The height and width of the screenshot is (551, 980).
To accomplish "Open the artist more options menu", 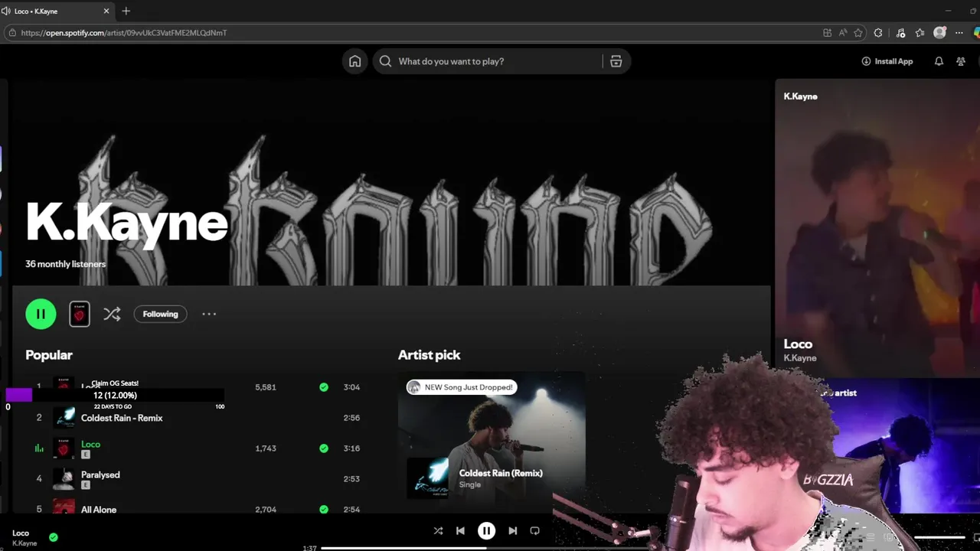I will (209, 314).
